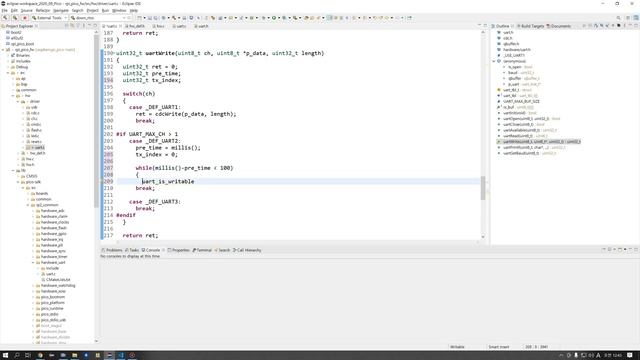Collapse the hardware_uart folder
Viewport: 640px width, 360px height.
pos(33,262)
